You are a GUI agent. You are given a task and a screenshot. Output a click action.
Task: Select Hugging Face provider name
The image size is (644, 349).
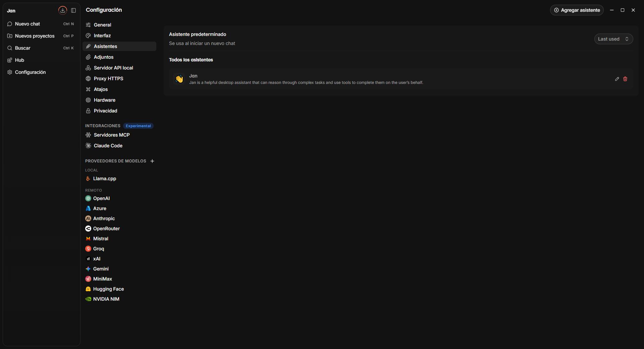[108, 289]
